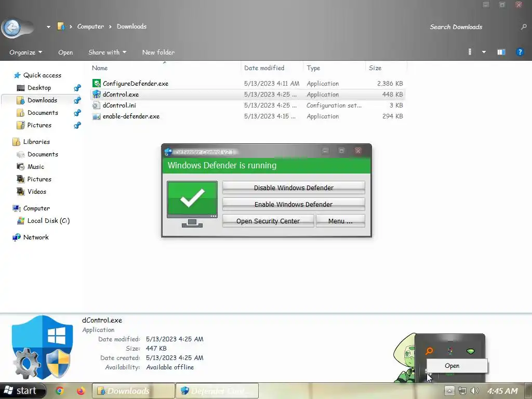
Task: Select the ConfigureDefender.exe file name
Action: pos(136,84)
